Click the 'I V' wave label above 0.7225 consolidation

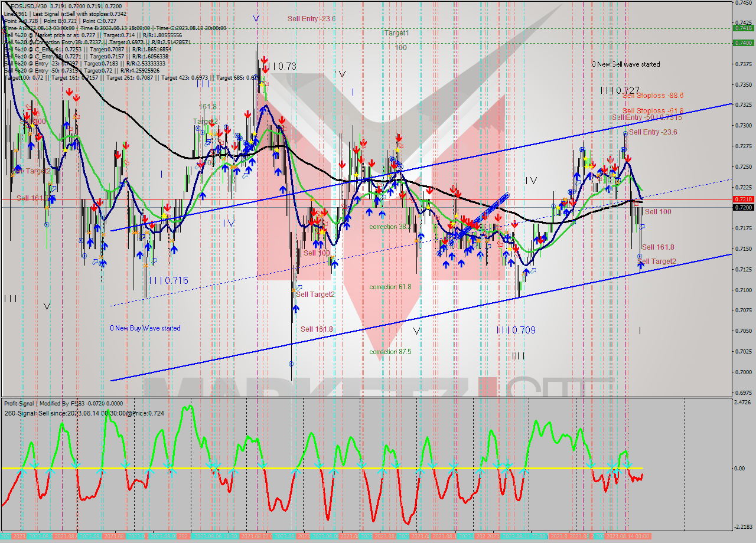[x=532, y=181]
